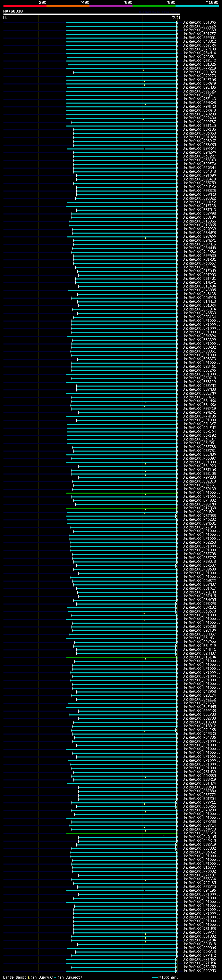Viewport: 222px width, 980px height.
Task: Select the UniRef100_P13912 label
Action: click(199, 726)
